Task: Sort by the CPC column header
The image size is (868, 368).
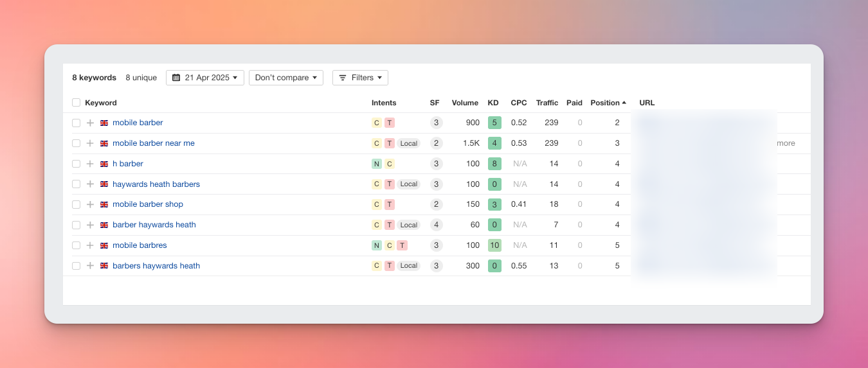Action: coord(519,103)
